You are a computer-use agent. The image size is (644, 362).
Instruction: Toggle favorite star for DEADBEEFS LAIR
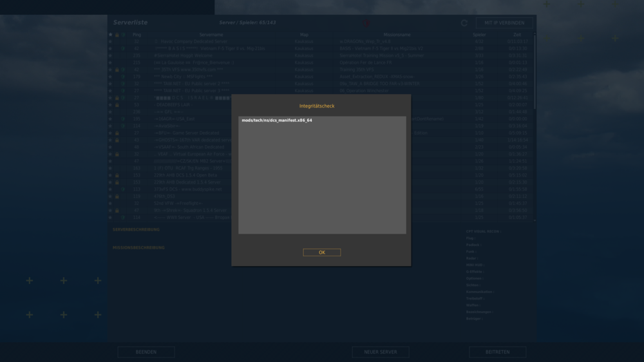pos(110,105)
